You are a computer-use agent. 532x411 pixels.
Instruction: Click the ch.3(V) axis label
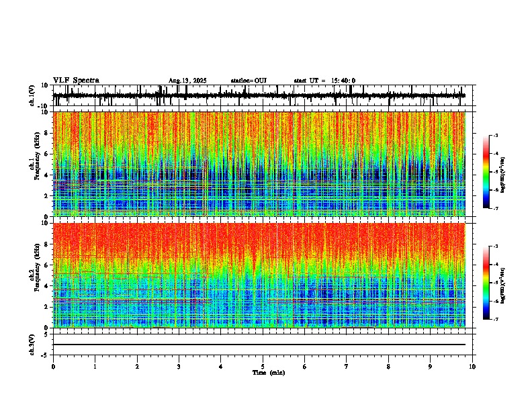(32, 345)
